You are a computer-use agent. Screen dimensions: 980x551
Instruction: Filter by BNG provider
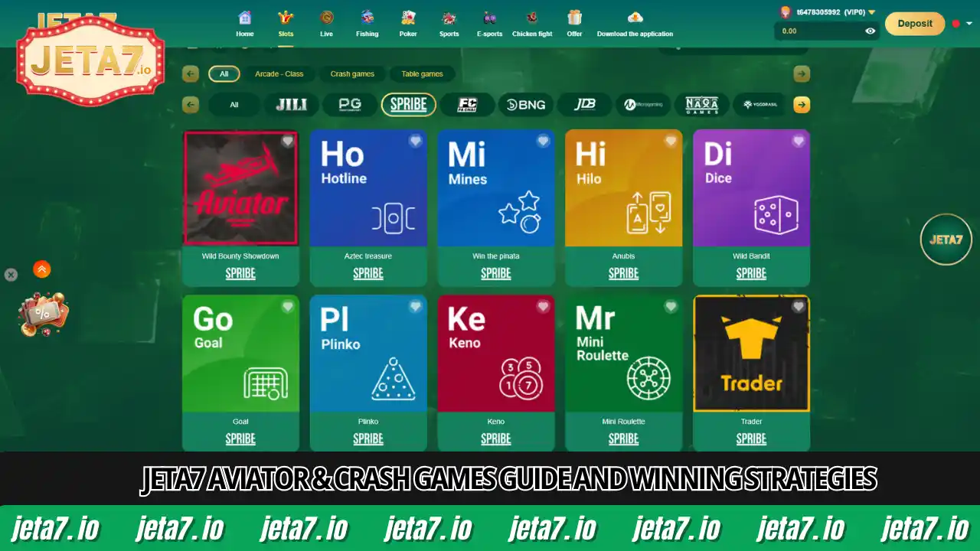pos(526,105)
